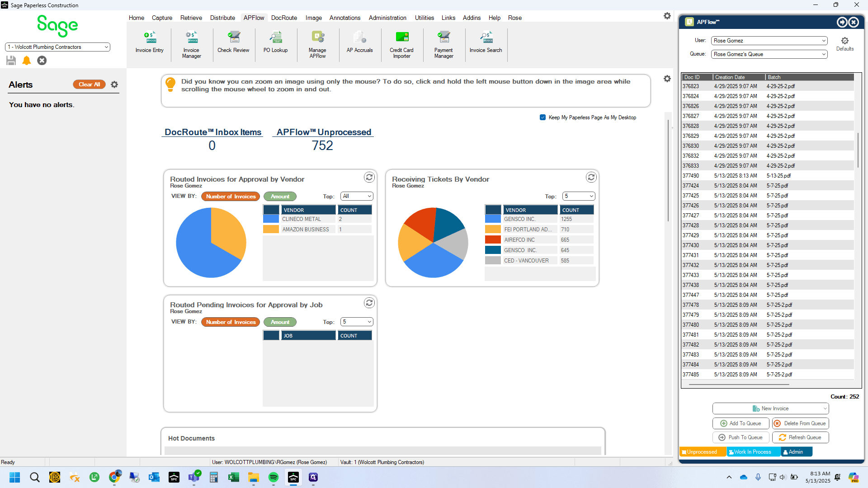This screenshot has height=488, width=868.
Task: Switch to the Admin tab
Action: click(x=796, y=452)
